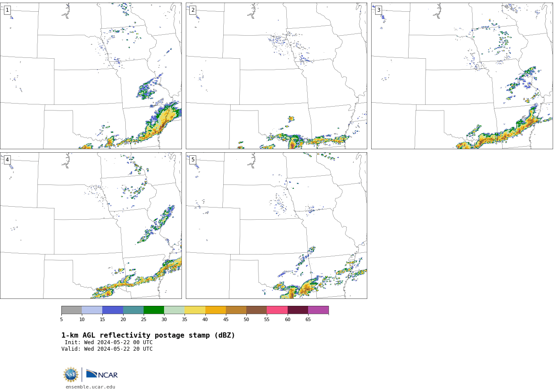Click the purple 65+ dBZ swatch

(x=318, y=310)
